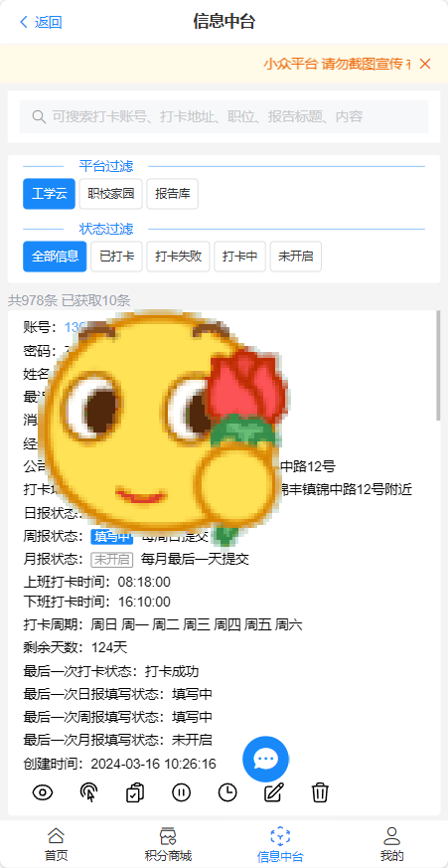Screen dimensions: 448x868
Task: Click the eye view icon in action row
Action: point(43,792)
